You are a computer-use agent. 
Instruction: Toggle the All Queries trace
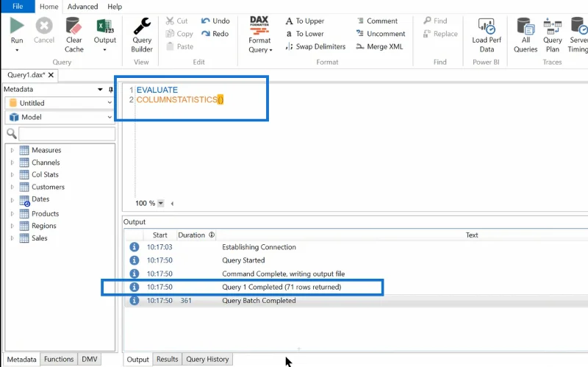526,35
